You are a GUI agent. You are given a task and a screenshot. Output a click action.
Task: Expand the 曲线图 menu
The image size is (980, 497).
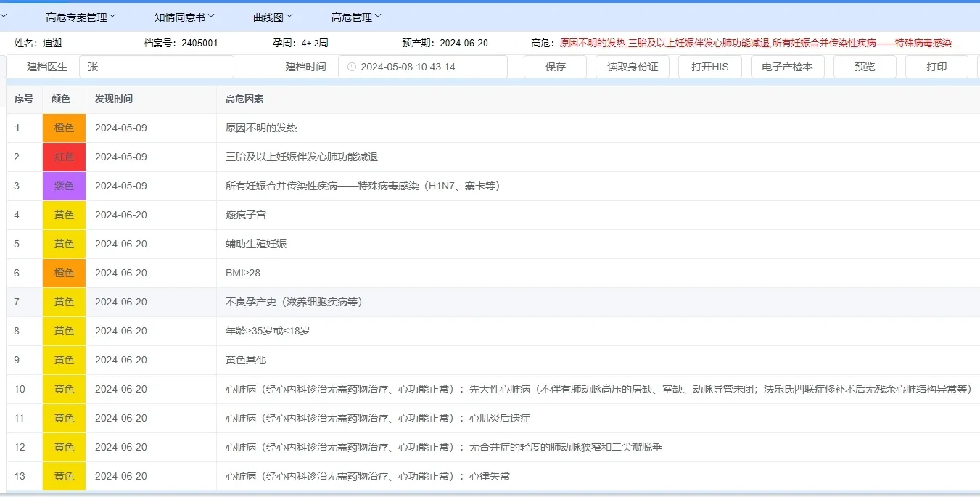(273, 17)
